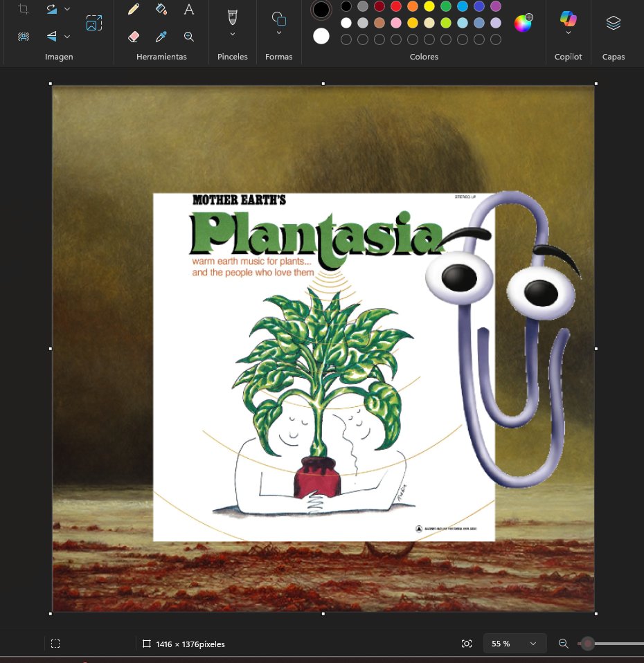Viewport: 644px width, 663px height.
Task: Click the first empty custom color slot
Action: point(346,39)
